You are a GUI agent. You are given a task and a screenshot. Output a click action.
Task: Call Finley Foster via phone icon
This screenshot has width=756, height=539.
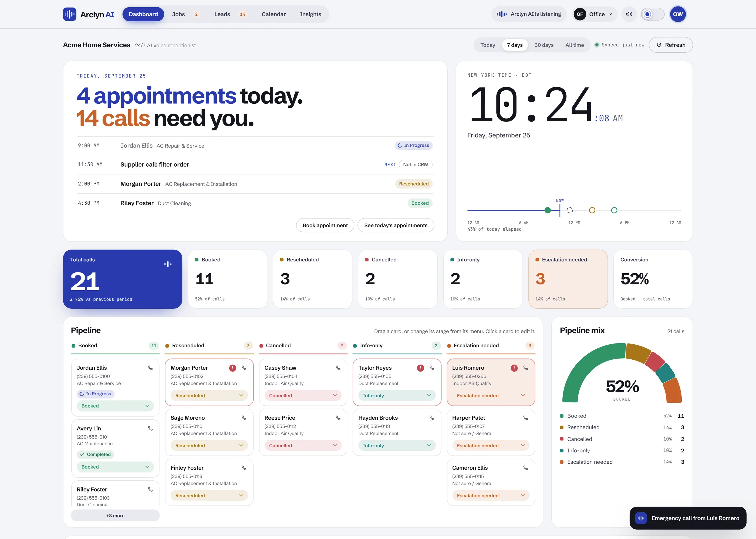244,468
